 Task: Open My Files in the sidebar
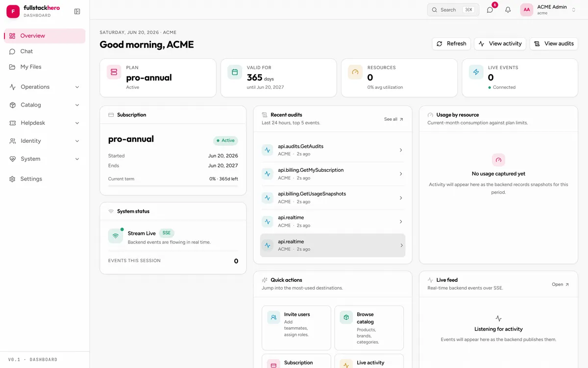pos(45,67)
